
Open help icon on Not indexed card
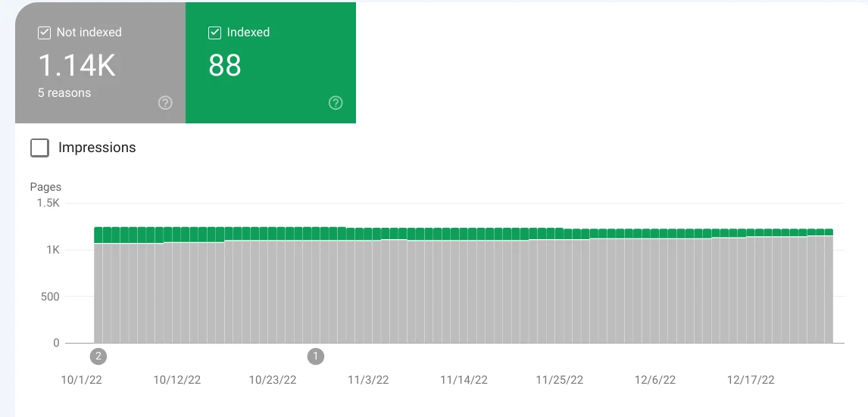[165, 103]
